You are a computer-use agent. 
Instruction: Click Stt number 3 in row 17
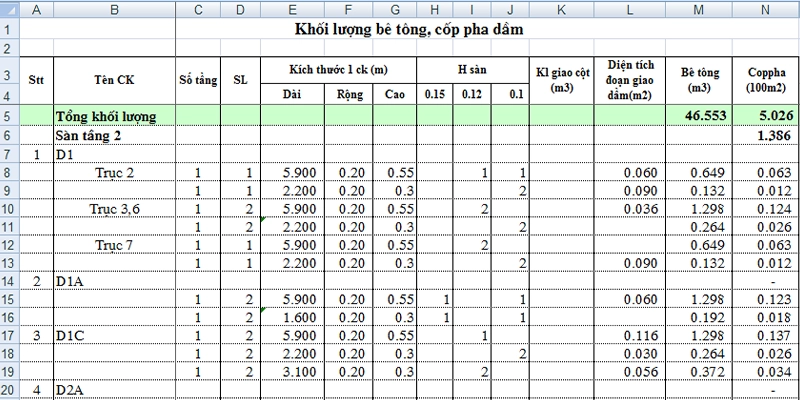(36, 336)
